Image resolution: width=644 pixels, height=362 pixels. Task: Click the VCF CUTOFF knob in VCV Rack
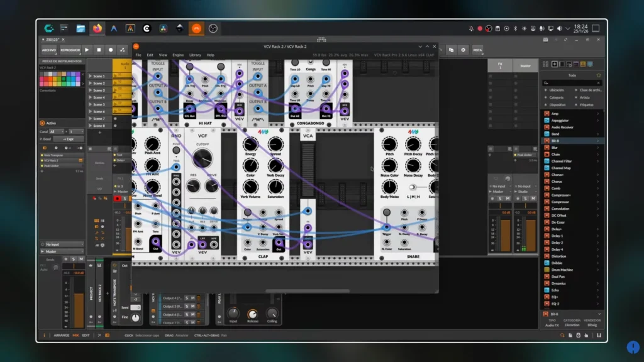pyautogui.click(x=202, y=158)
